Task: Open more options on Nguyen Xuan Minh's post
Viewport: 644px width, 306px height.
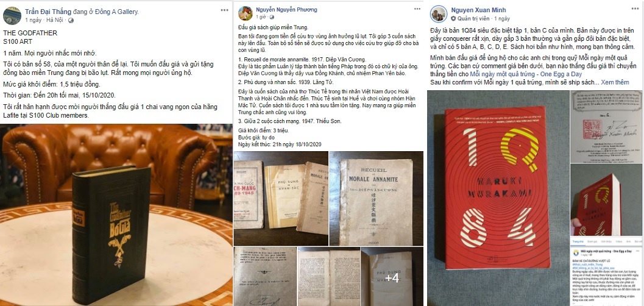Action: point(635,9)
